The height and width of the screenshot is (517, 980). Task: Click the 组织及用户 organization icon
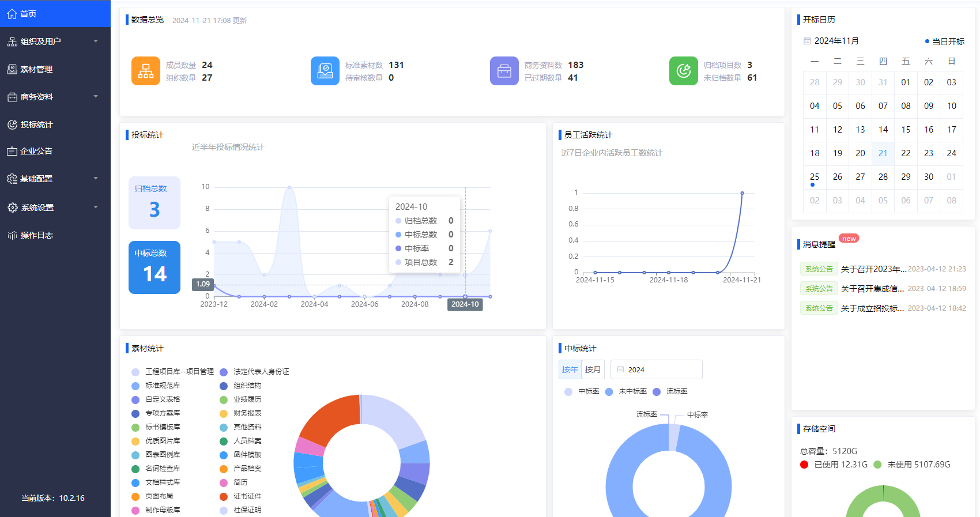(12, 41)
